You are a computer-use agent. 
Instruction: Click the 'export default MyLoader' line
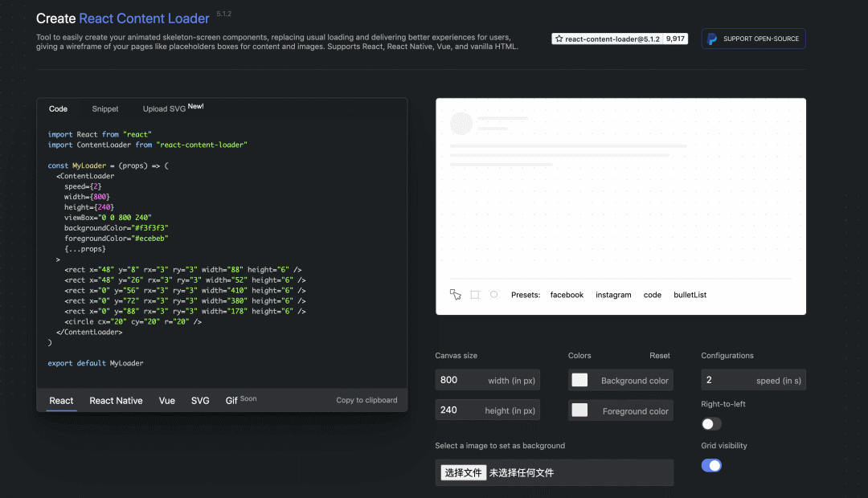pos(96,363)
